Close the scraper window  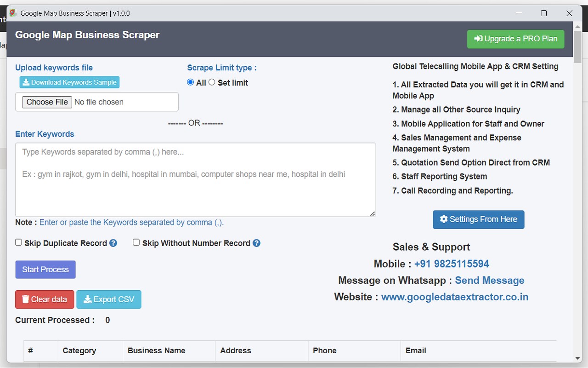(x=570, y=13)
